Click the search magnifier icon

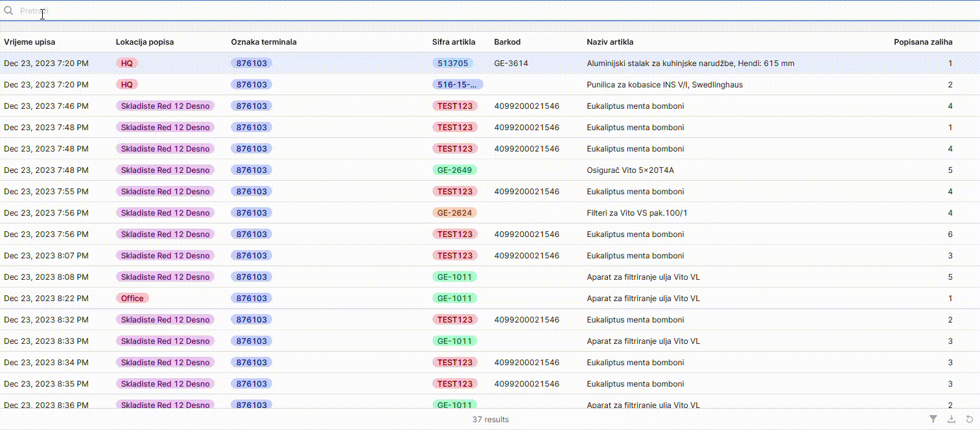click(8, 10)
